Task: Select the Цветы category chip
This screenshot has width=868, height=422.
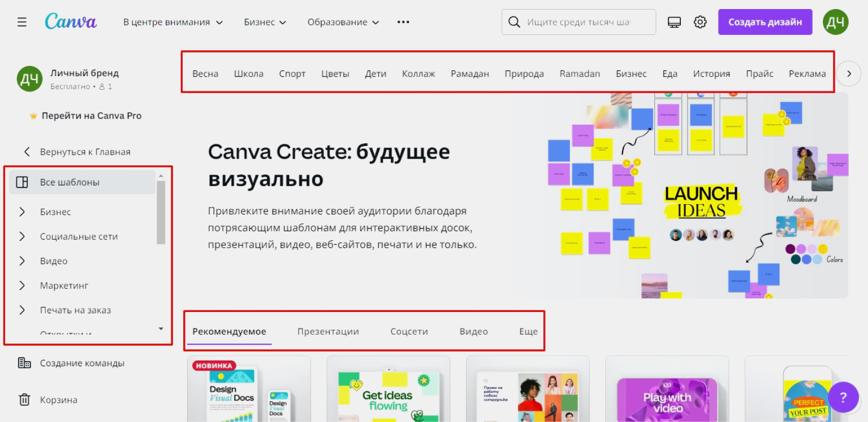Action: point(335,73)
